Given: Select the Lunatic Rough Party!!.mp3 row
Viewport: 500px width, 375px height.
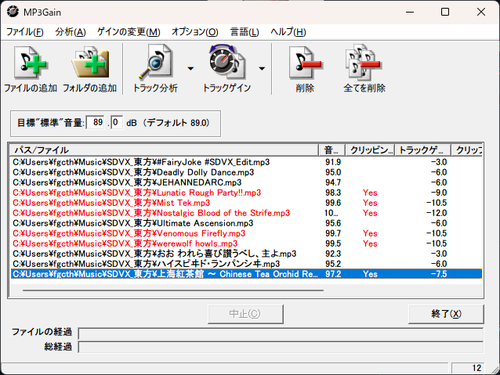Looking at the screenshot, I should point(246,193).
